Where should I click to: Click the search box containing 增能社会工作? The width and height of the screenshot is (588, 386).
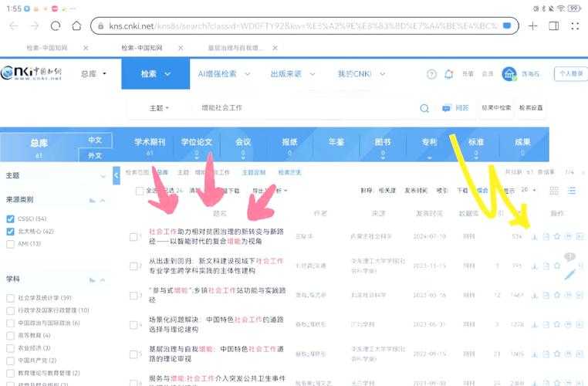pos(307,108)
